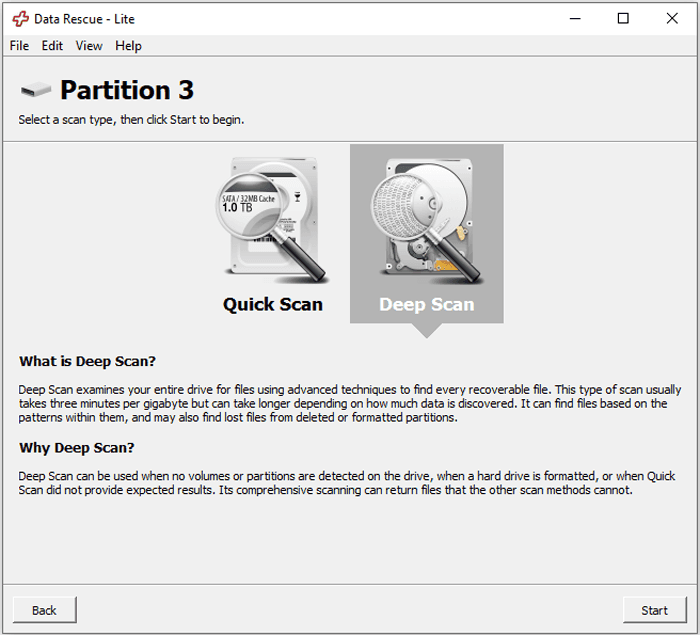
Task: Click 'Select a scan type' instruction text
Action: coord(131,120)
